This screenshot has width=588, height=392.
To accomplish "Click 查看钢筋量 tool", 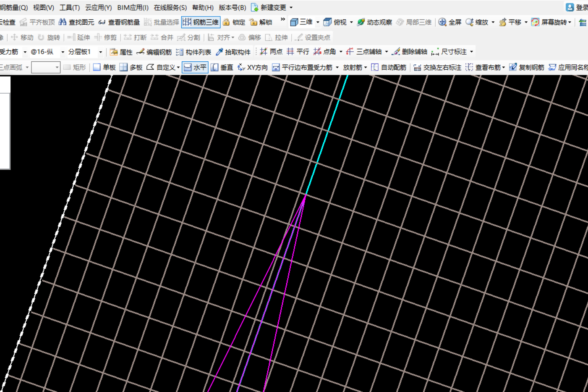I will point(119,22).
